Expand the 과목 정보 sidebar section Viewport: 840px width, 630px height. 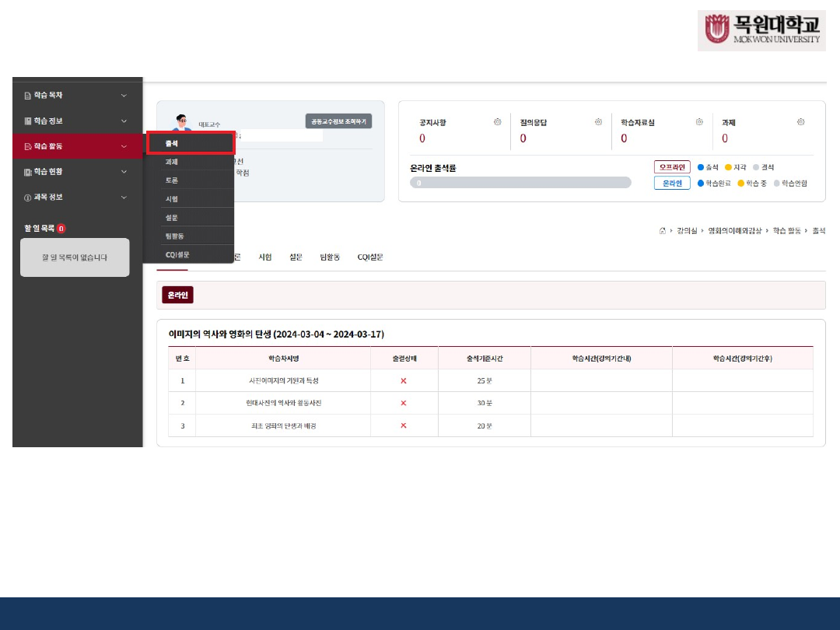(77, 198)
